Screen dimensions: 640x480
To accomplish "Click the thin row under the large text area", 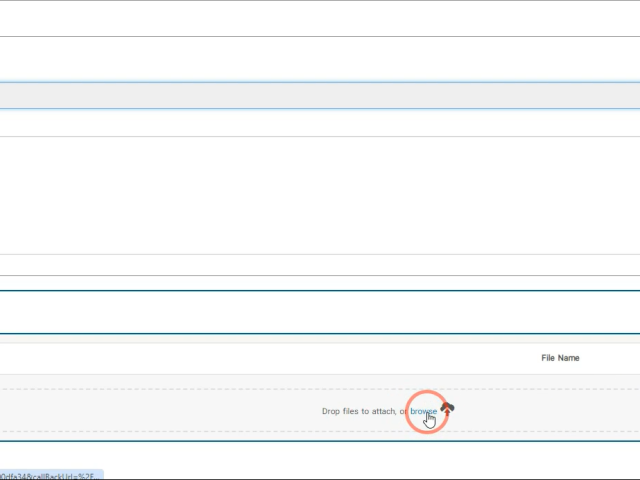I will tap(320, 265).
